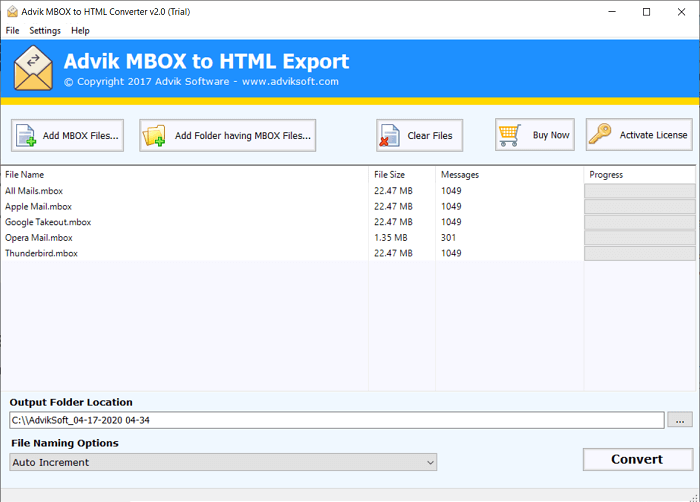
Task: Open the Settings menu
Action: pyautogui.click(x=45, y=30)
